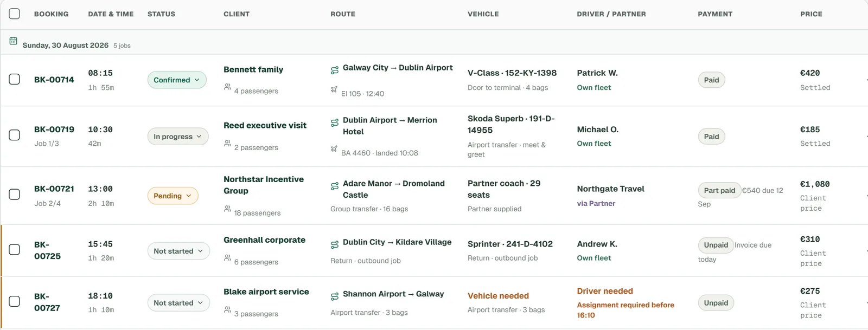
Task: Click the €1,080 price
Action: (x=815, y=184)
